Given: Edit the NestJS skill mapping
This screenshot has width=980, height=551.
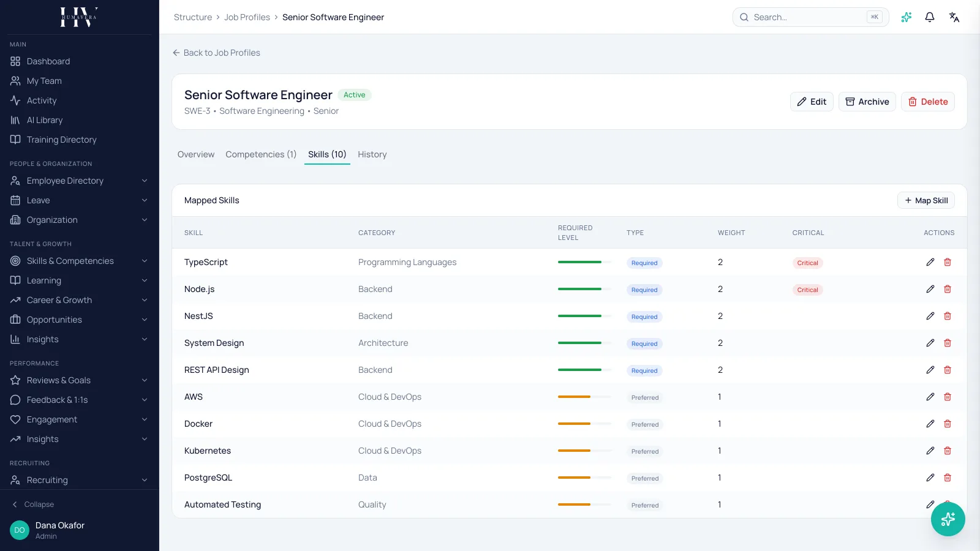Looking at the screenshot, I should point(930,316).
